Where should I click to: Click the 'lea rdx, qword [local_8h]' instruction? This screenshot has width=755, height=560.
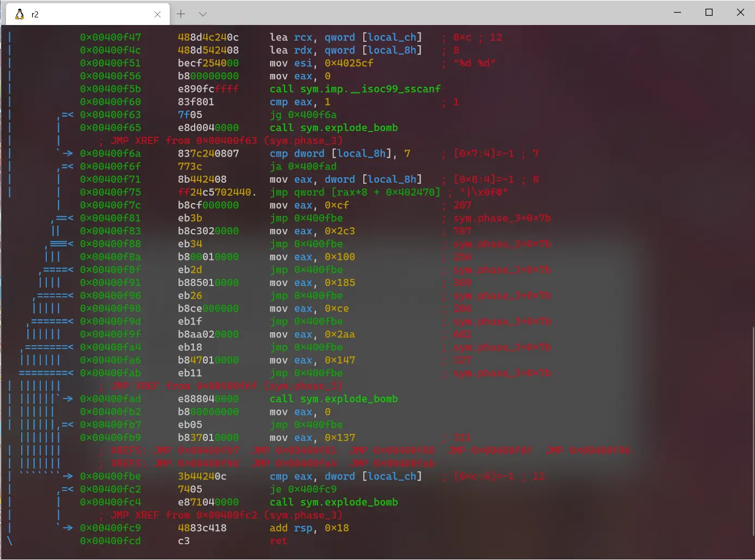(346, 51)
